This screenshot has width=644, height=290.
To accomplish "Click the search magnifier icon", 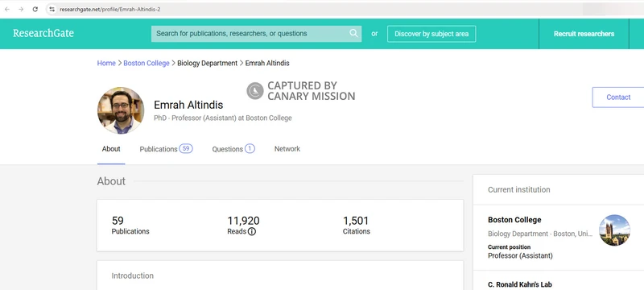I will click(x=353, y=33).
